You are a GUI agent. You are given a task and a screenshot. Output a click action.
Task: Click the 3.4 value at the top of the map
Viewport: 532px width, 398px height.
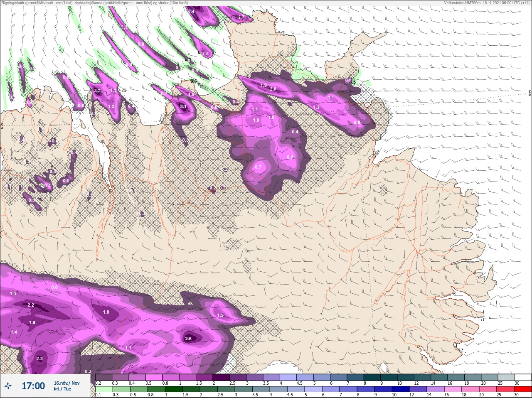pyautogui.click(x=191, y=12)
